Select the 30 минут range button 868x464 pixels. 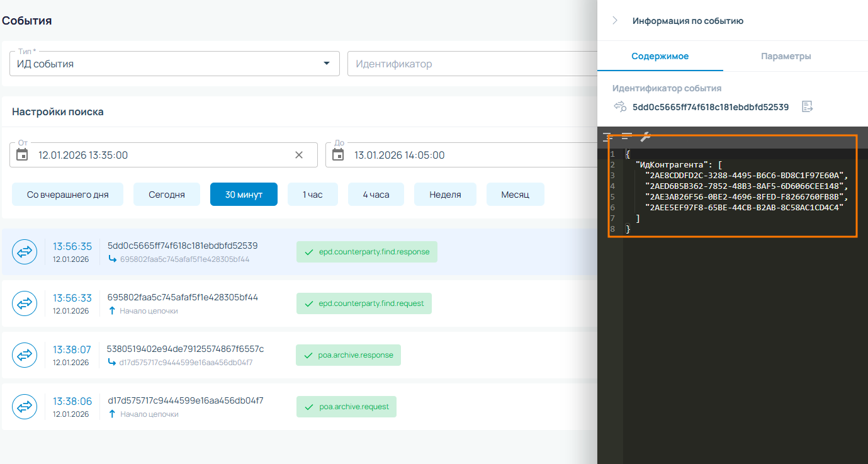click(x=244, y=195)
